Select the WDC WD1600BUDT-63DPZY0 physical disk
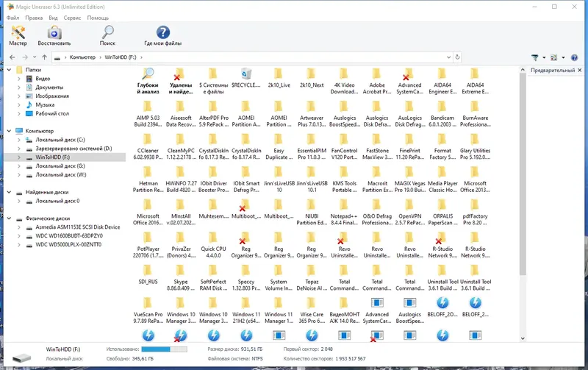This screenshot has height=370, width=588. 69,235
